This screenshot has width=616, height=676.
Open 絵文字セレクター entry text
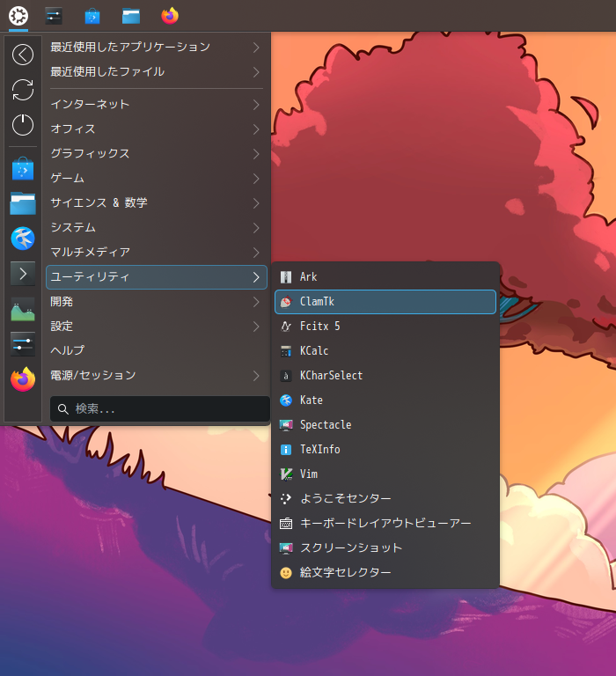click(x=345, y=572)
